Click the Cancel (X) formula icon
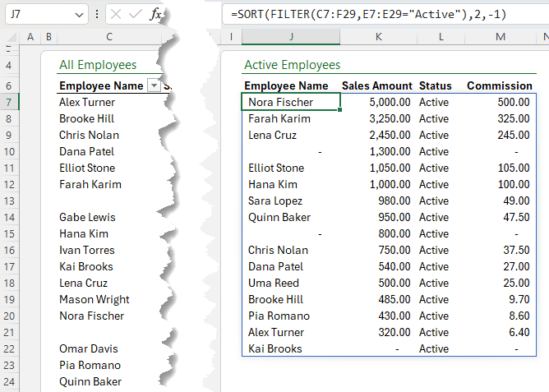Image resolution: width=549 pixels, height=392 pixels. pyautogui.click(x=116, y=14)
